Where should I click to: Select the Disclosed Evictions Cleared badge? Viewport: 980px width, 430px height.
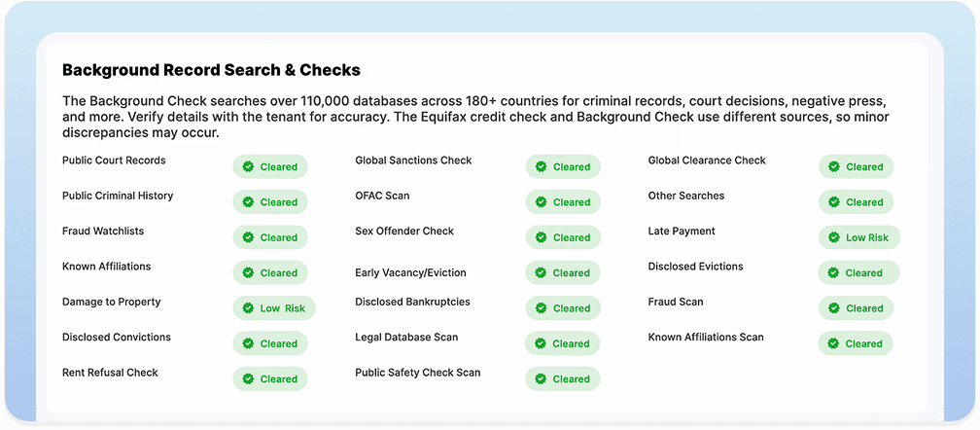[x=857, y=272]
